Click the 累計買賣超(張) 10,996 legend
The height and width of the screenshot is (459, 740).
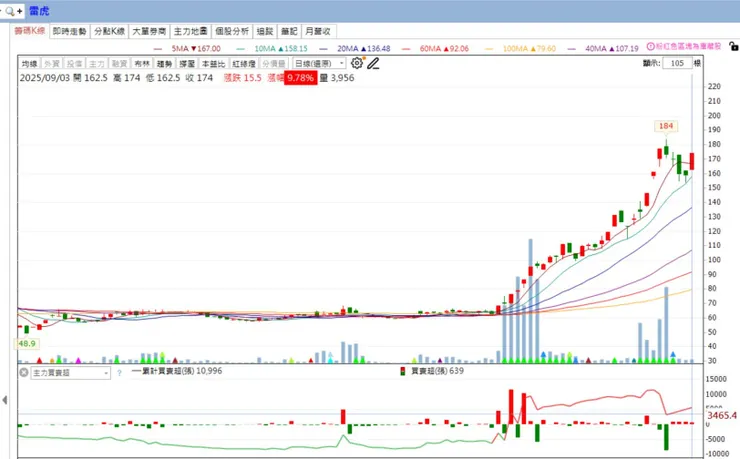click(x=177, y=371)
